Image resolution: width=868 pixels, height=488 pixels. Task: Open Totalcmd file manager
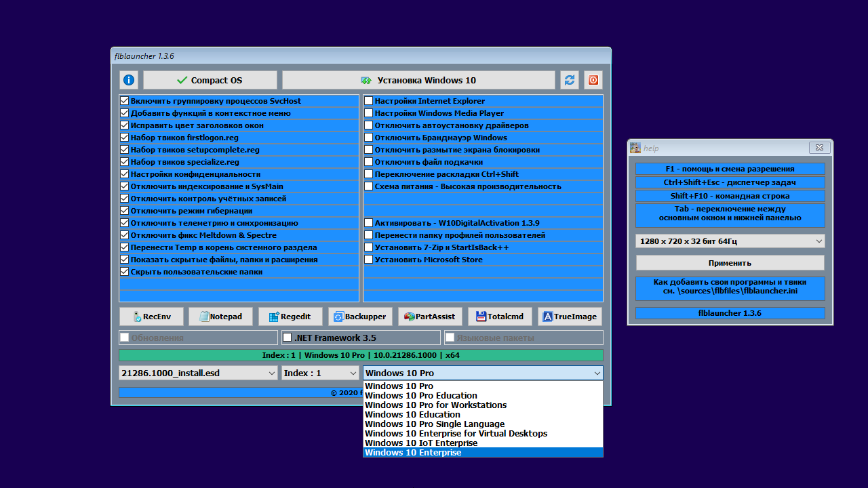pyautogui.click(x=500, y=317)
